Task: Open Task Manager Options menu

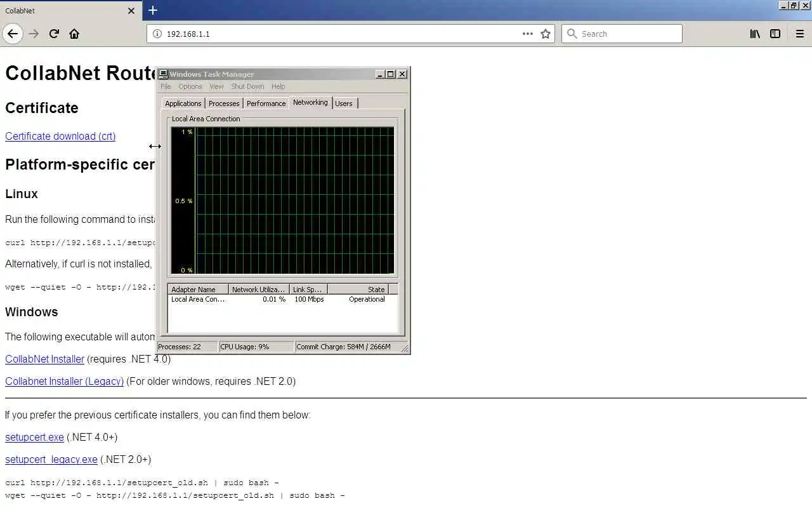Action: 190,86
